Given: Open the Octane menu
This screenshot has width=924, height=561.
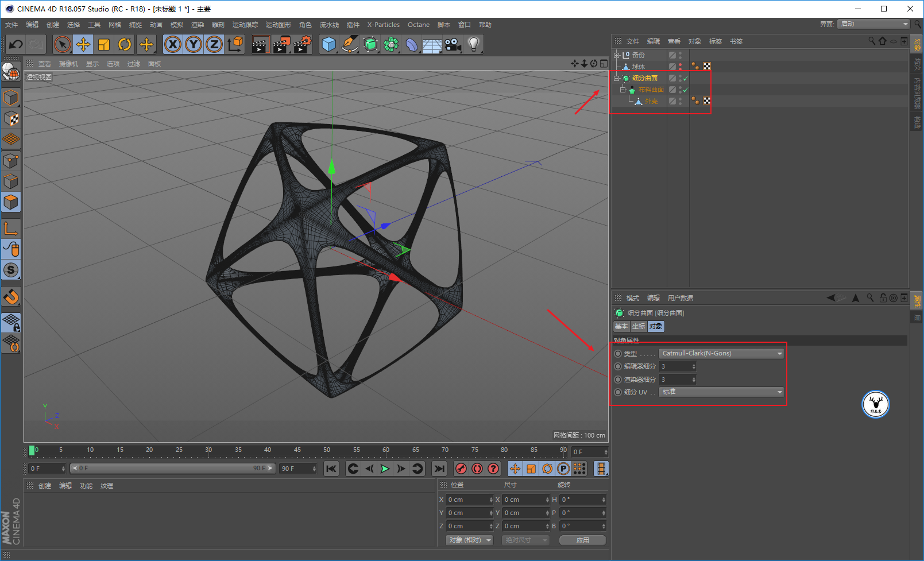Looking at the screenshot, I should point(419,25).
